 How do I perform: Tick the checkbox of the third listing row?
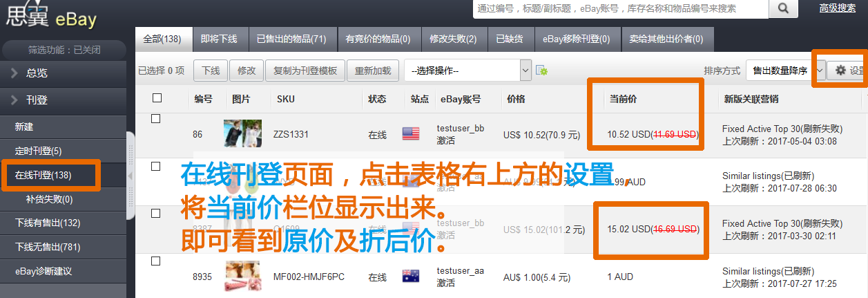156,214
